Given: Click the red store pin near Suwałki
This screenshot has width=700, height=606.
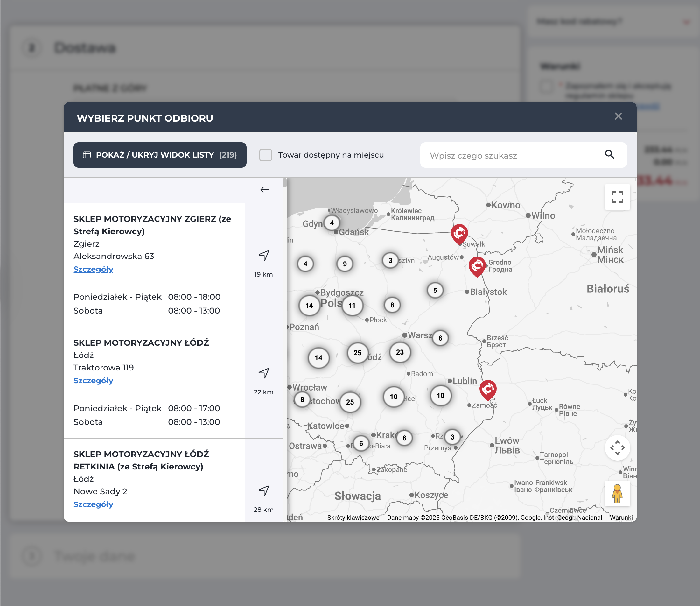Looking at the screenshot, I should (x=459, y=233).
